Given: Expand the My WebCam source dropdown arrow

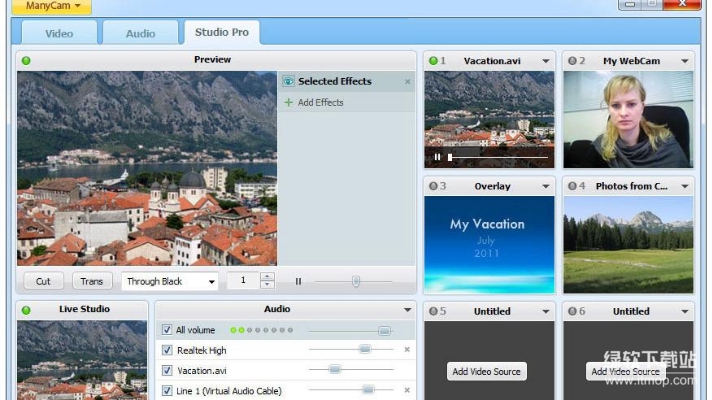Looking at the screenshot, I should click(x=685, y=61).
